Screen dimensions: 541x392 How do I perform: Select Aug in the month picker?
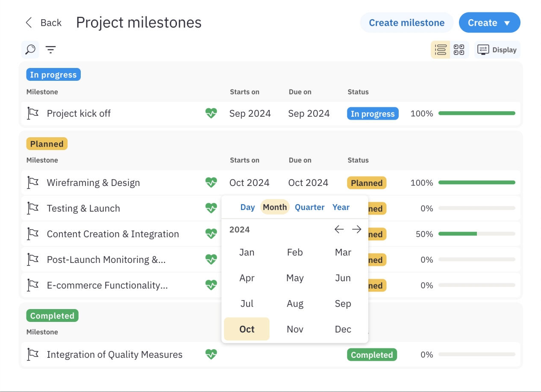coord(295,304)
